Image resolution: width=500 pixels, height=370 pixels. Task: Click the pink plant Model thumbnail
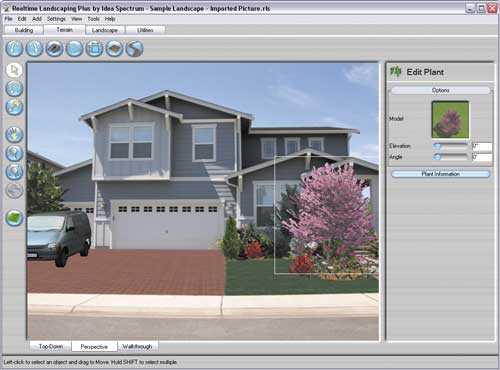(450, 120)
